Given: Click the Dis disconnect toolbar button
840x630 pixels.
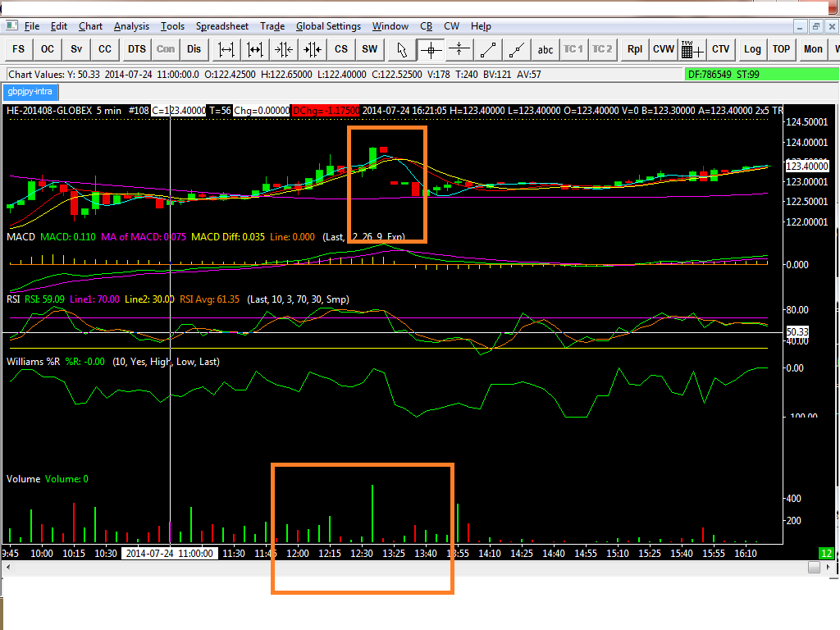Looking at the screenshot, I should pos(194,50).
